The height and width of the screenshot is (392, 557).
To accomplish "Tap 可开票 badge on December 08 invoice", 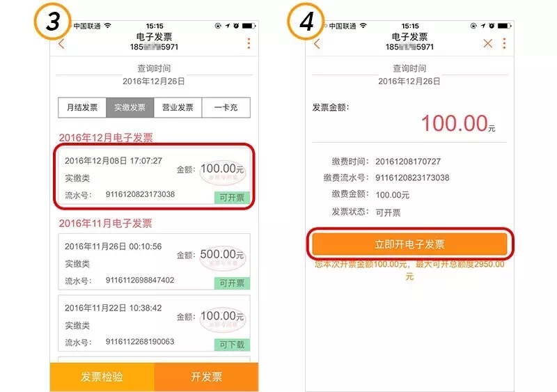I will point(232,198).
